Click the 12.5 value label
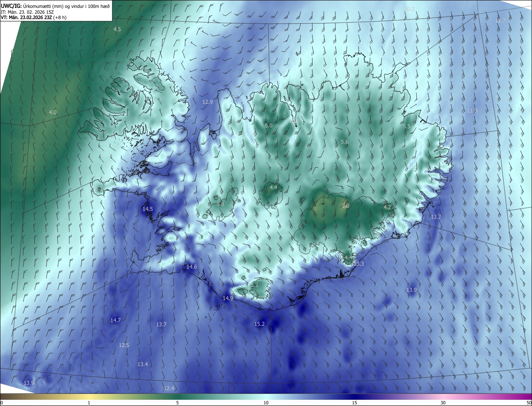The width and height of the screenshot is (532, 406). (x=124, y=345)
